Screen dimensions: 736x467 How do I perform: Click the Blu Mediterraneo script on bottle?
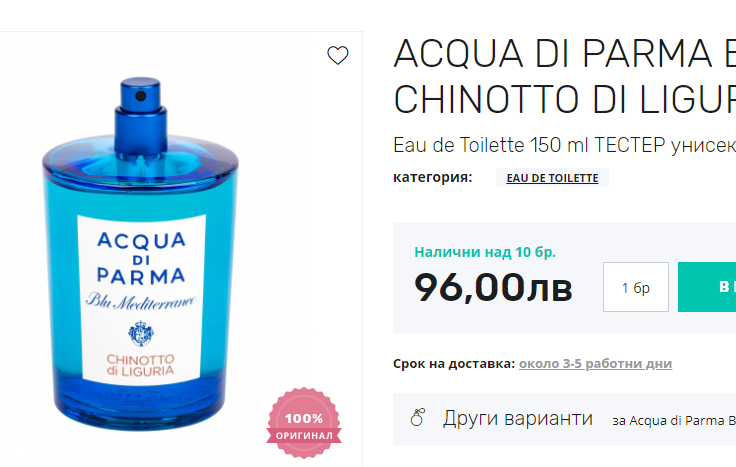click(140, 301)
